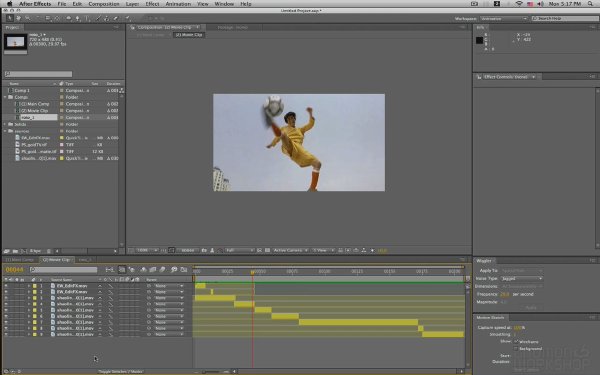Open Comp Mini-Flowchart icon in timeline
Image resolution: width=600 pixels, height=375 pixels.
click(x=110, y=270)
